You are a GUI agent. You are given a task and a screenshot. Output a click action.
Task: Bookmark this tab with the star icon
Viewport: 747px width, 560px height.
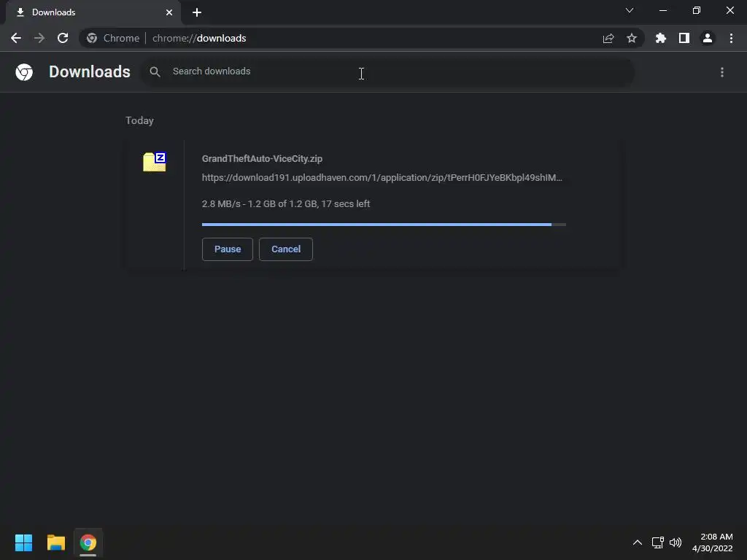click(x=632, y=38)
